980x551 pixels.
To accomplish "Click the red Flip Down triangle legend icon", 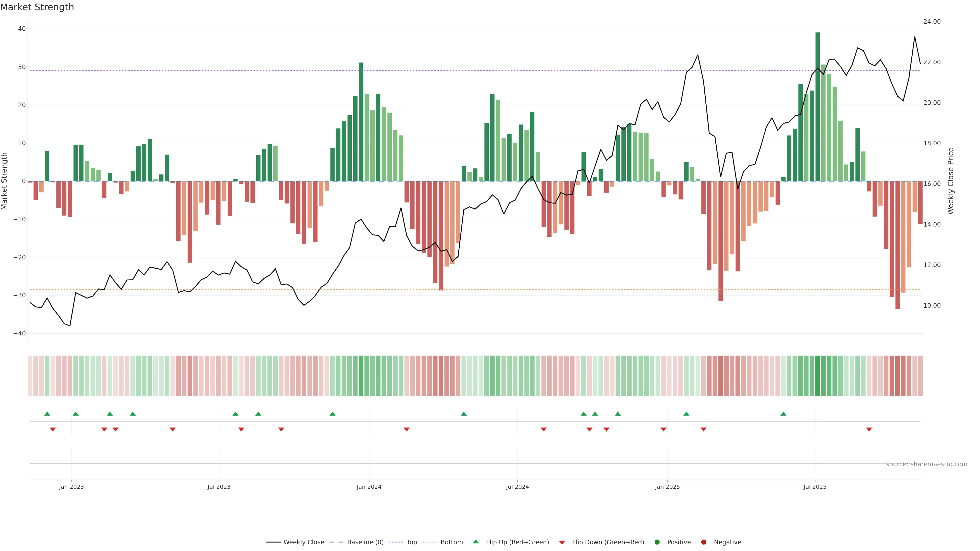I will coord(562,543).
